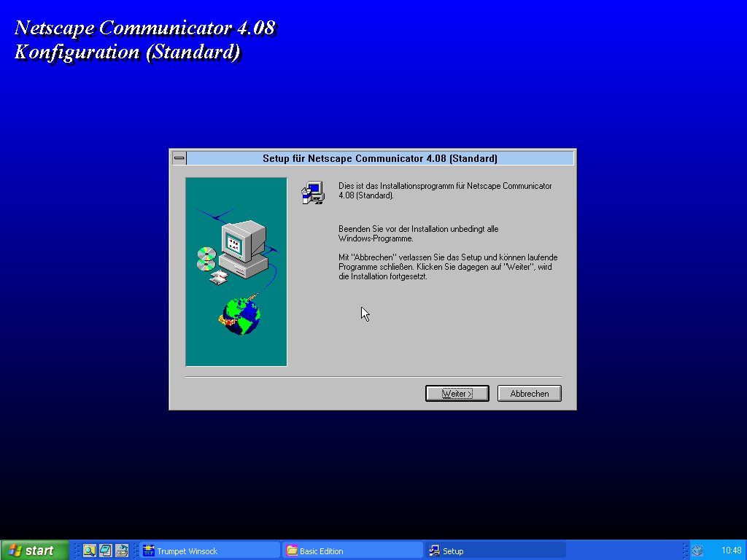Launch the folder with magnifier quick launch icon
This screenshot has width=747, height=560.
[x=89, y=551]
